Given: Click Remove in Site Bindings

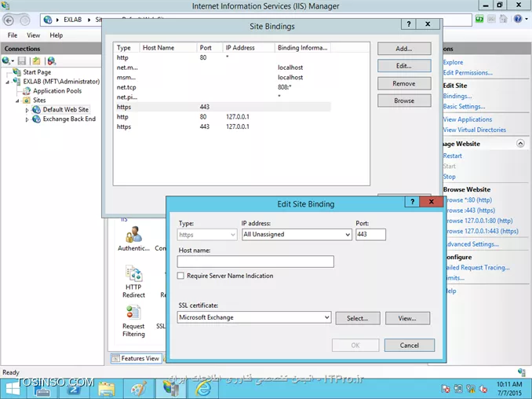Looking at the screenshot, I should click(404, 83).
